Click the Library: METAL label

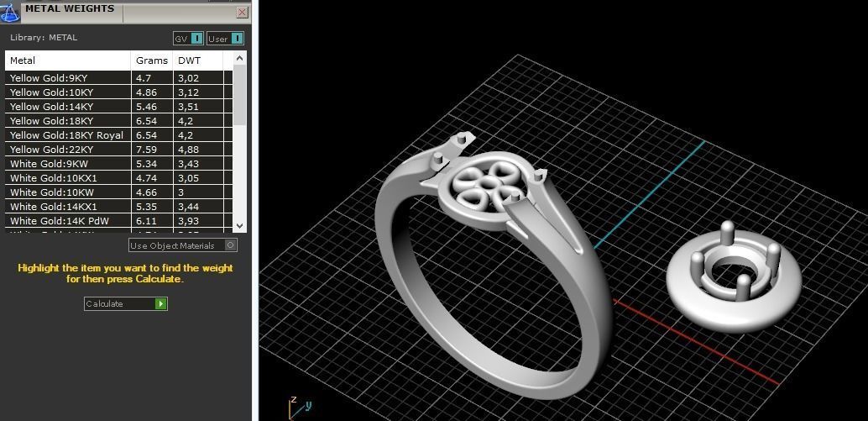[44, 38]
